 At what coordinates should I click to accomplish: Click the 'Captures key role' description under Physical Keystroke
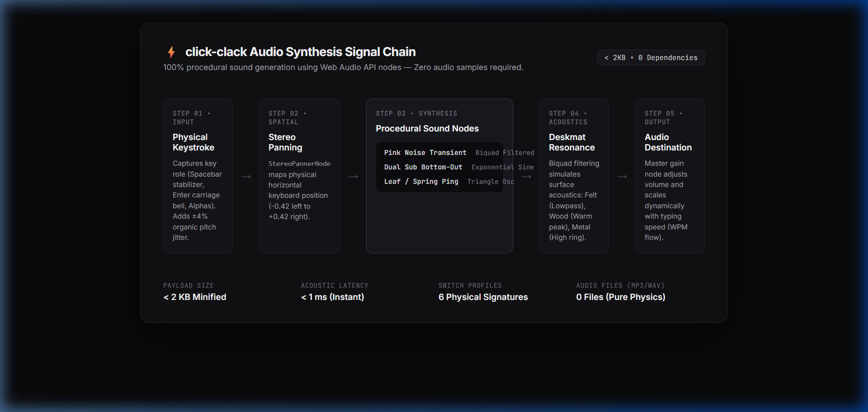(x=197, y=201)
